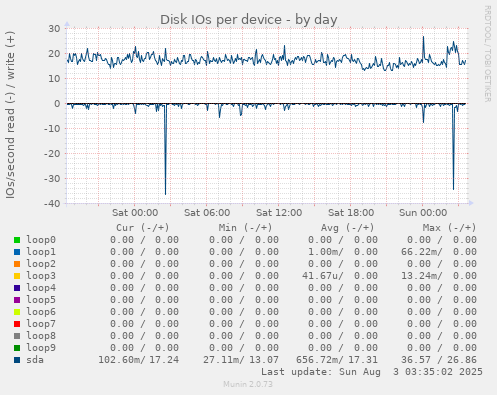This screenshot has width=497, height=395.
Task: Click the Munin 2.0.73 version text
Action: [x=248, y=384]
